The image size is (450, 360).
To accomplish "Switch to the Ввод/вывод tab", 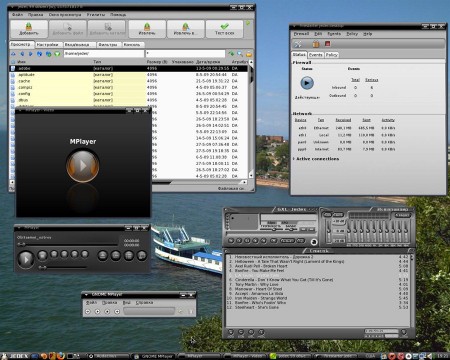I will (79, 44).
